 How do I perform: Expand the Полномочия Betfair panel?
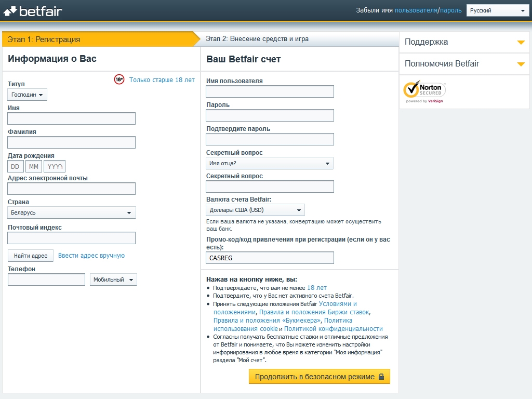coord(464,64)
